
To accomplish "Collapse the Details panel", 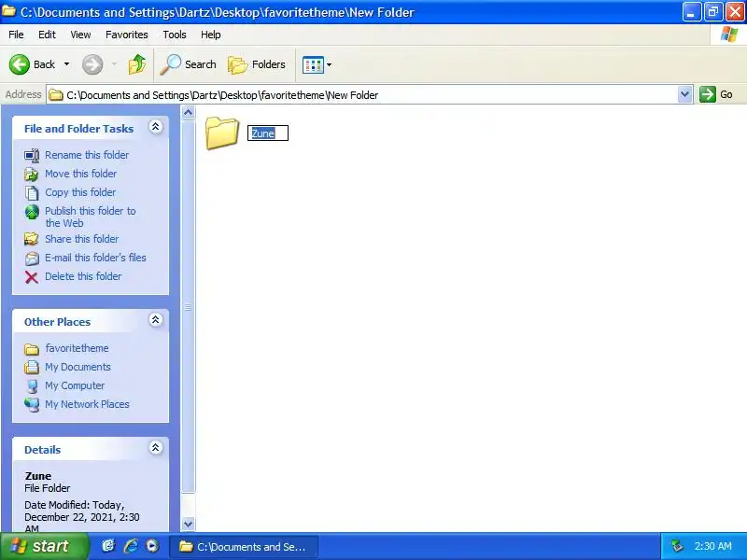I will tap(155, 448).
